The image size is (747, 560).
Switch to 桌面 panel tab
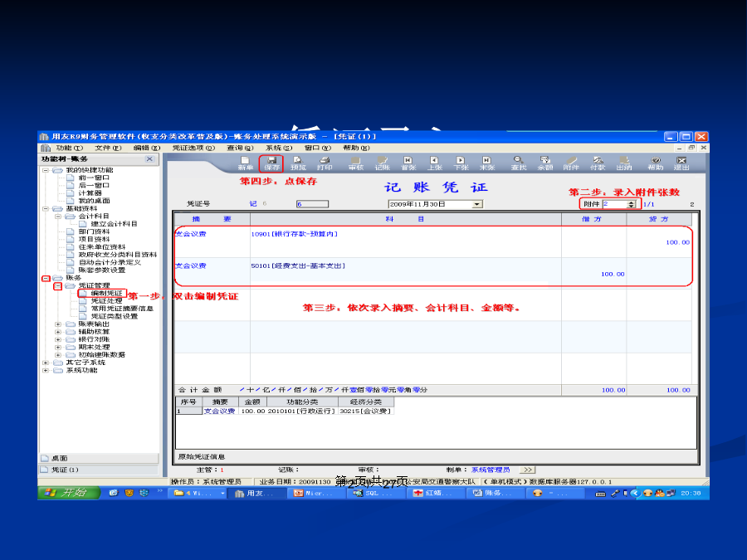click(99, 458)
